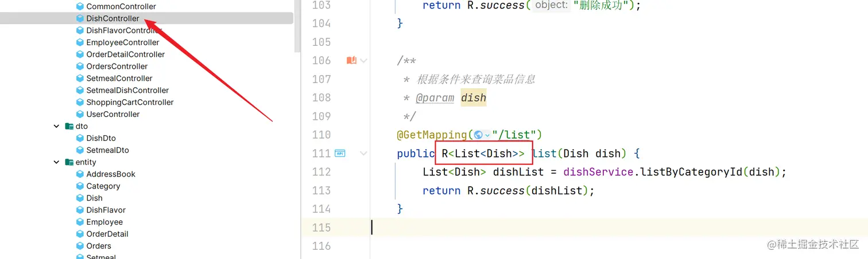
Task: Select the dto package folder icon
Action: [69, 126]
